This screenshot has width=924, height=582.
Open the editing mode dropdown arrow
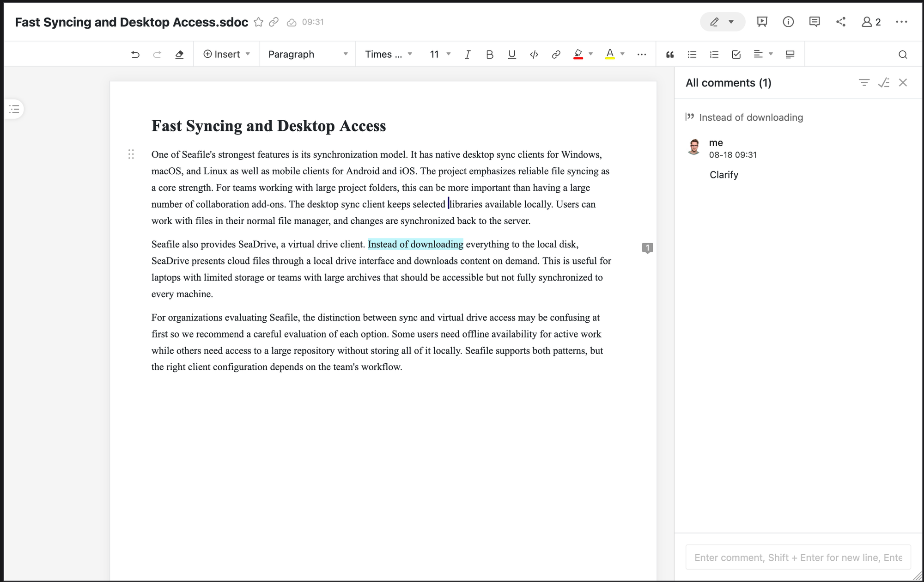731,22
